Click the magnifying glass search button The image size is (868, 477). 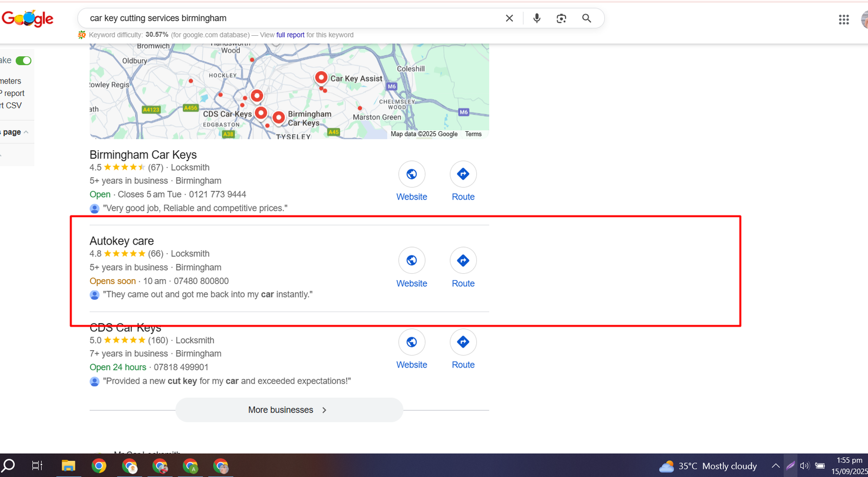[x=586, y=18]
